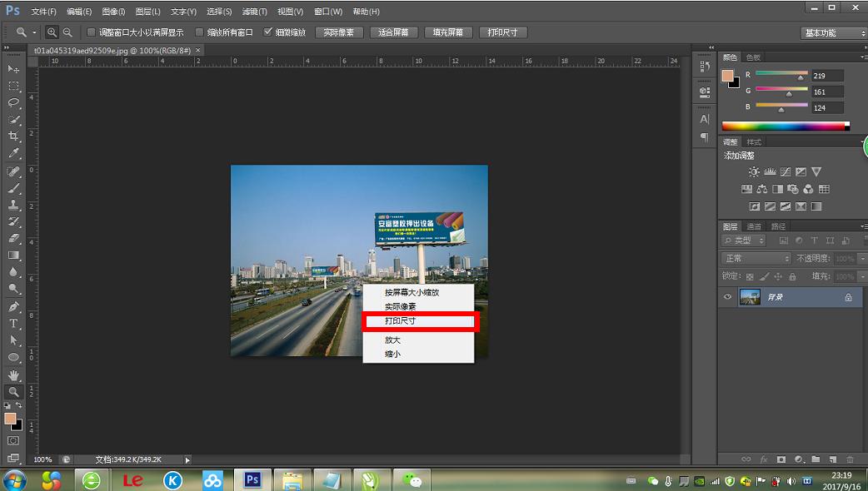
Task: Select the Horizontal Type tool
Action: 14,323
